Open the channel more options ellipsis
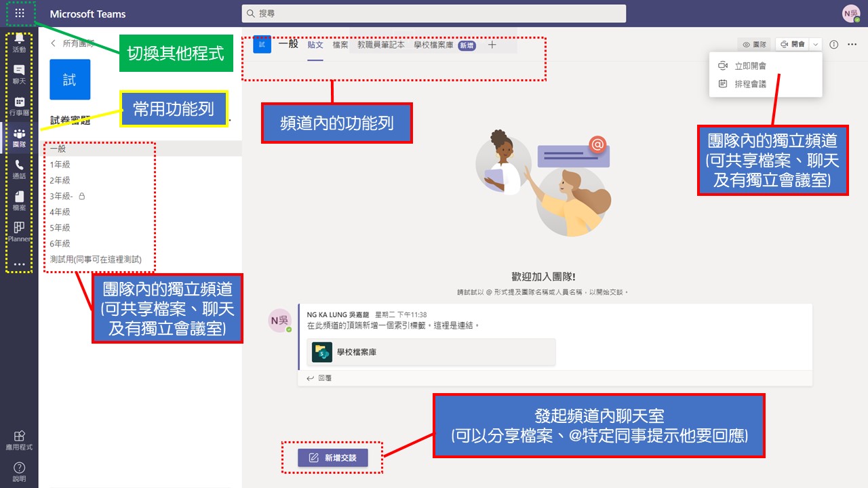 [x=852, y=45]
